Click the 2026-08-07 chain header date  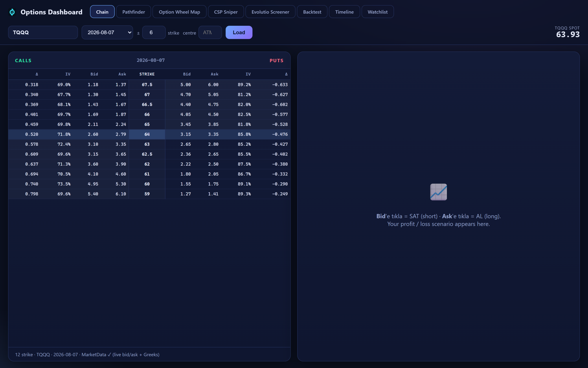[x=151, y=60]
